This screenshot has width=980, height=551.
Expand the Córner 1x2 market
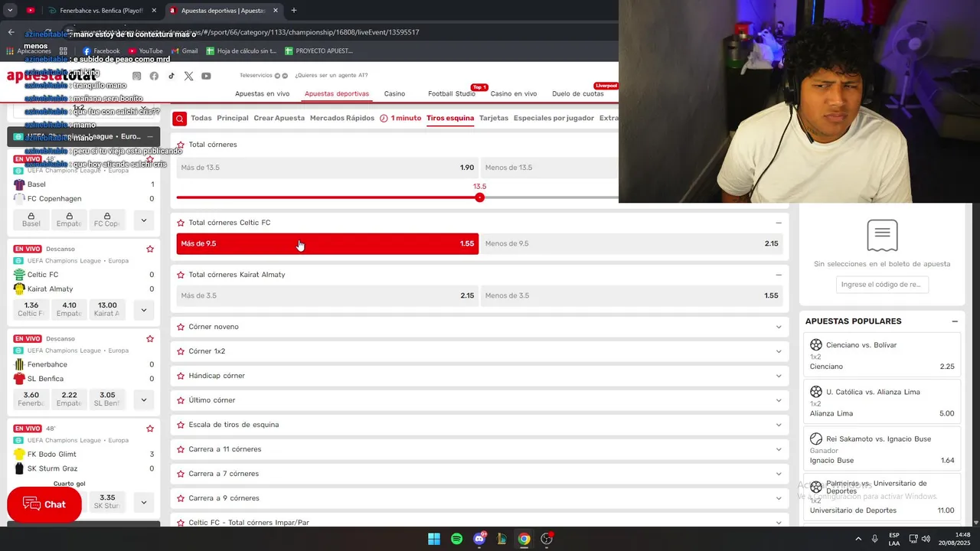(x=779, y=351)
